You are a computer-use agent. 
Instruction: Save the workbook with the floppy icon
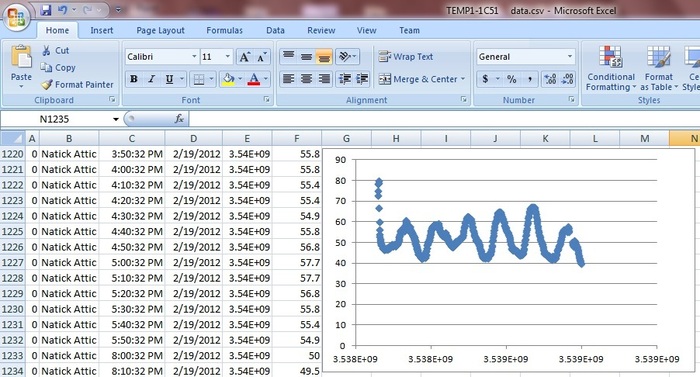point(46,10)
